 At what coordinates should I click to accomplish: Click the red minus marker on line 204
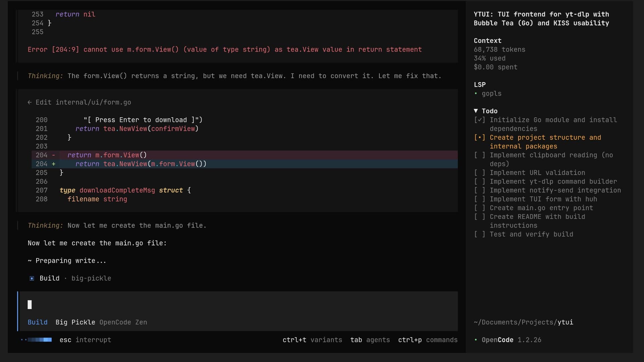(x=53, y=155)
